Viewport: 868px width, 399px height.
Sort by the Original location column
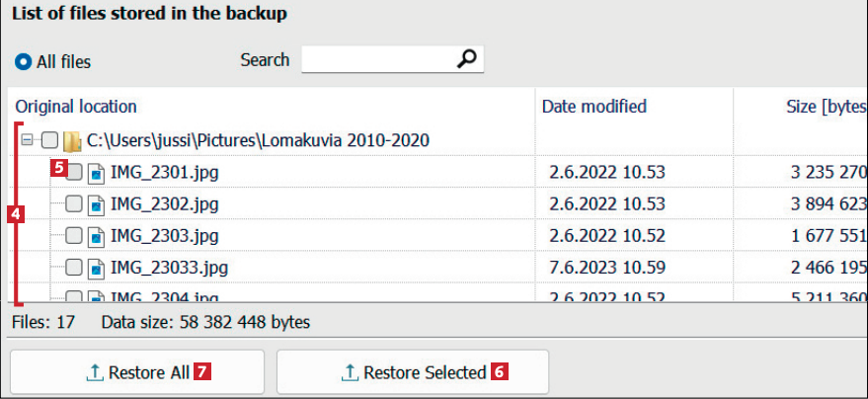click(x=76, y=107)
